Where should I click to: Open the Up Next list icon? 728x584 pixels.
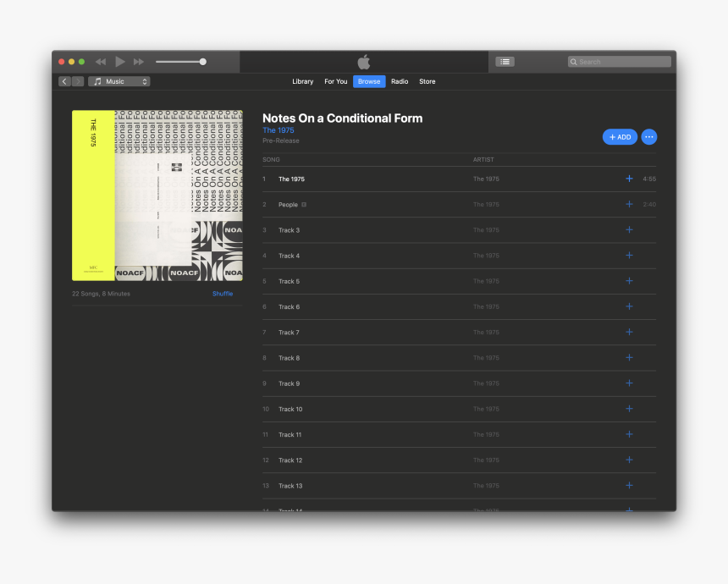click(x=505, y=62)
